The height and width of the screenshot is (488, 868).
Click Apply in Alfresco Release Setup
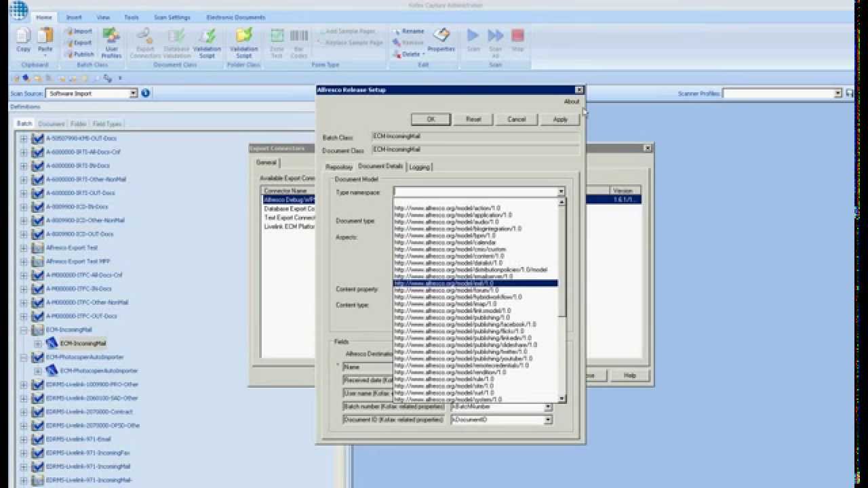(560, 119)
